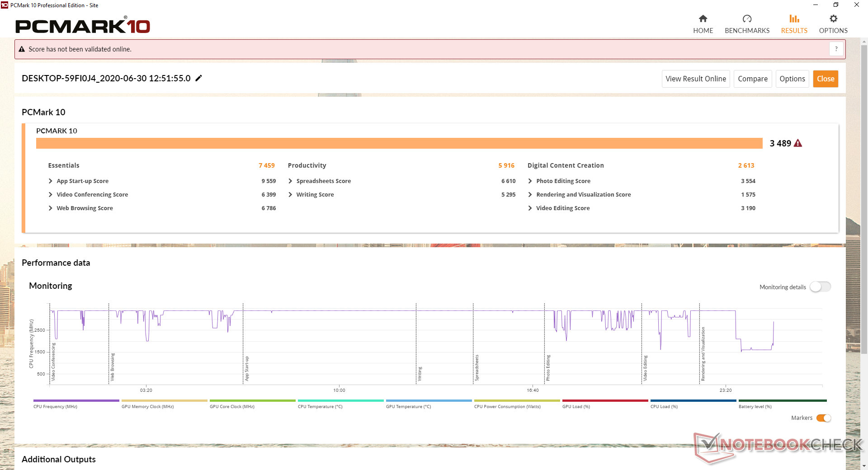Click the Spreadsheets timeline marker
The width and height of the screenshot is (868, 470).
(x=476, y=367)
